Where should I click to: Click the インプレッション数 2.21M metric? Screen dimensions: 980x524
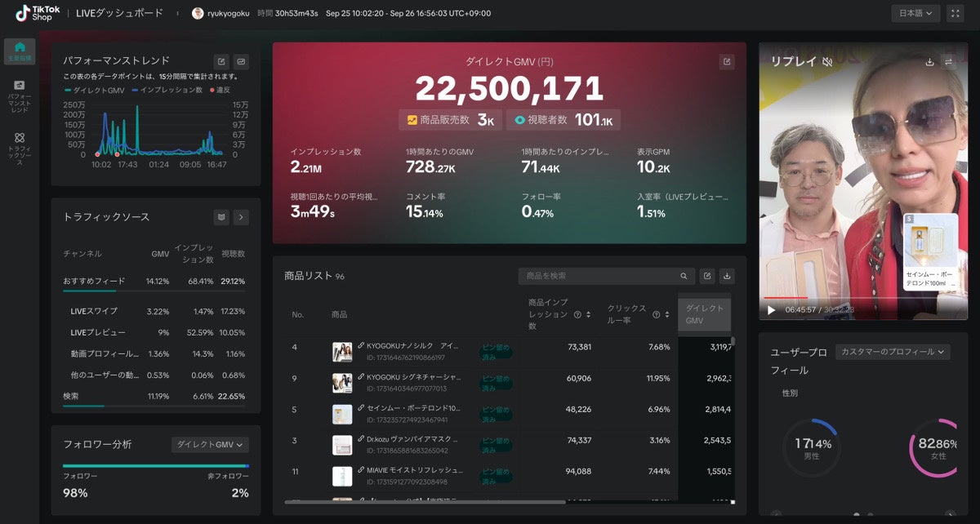(x=326, y=161)
